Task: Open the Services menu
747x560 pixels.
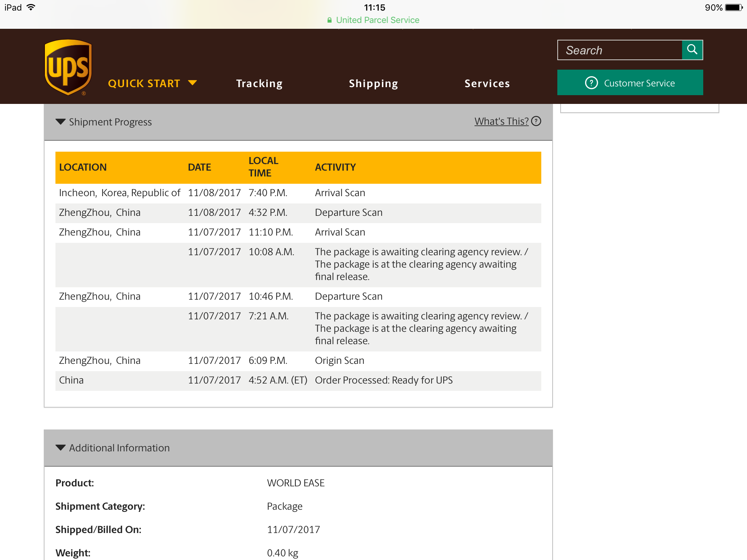Action: pyautogui.click(x=487, y=83)
